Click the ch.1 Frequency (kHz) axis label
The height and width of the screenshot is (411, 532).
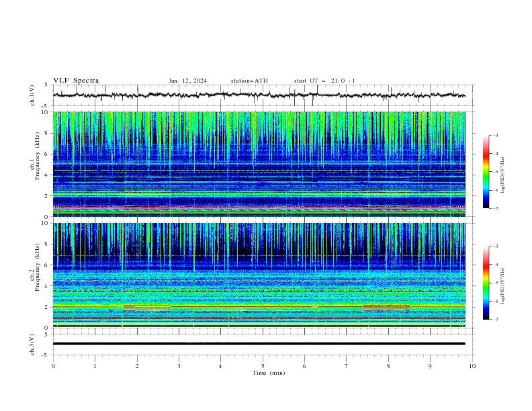coord(35,156)
